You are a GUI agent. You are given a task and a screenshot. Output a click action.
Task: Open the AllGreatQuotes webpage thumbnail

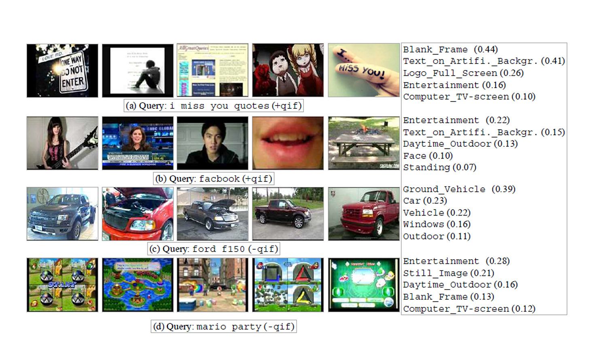212,70
